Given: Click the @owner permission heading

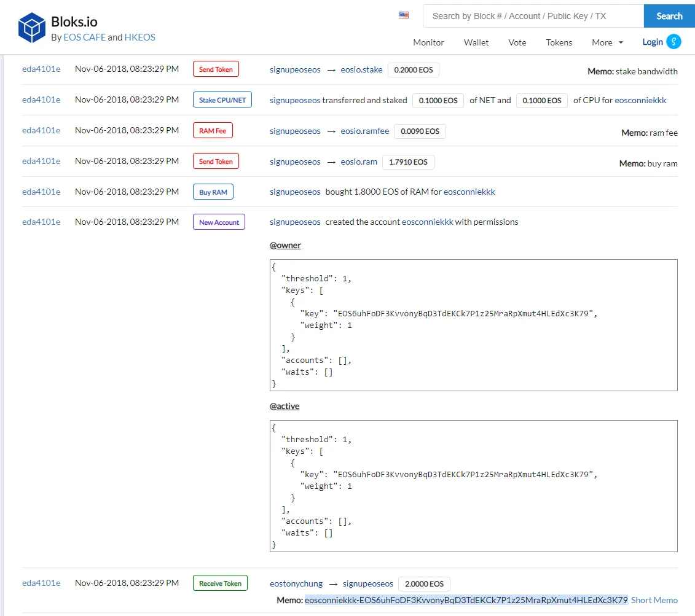Looking at the screenshot, I should (x=285, y=245).
